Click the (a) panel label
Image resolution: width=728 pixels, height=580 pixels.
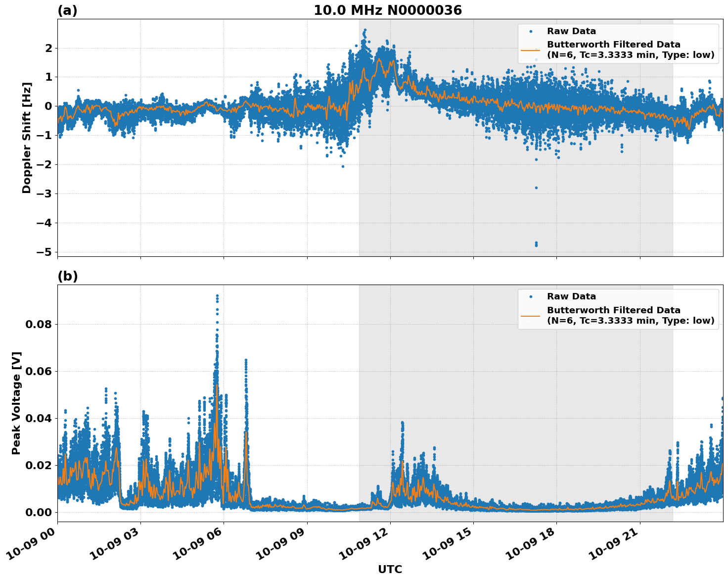click(x=67, y=10)
